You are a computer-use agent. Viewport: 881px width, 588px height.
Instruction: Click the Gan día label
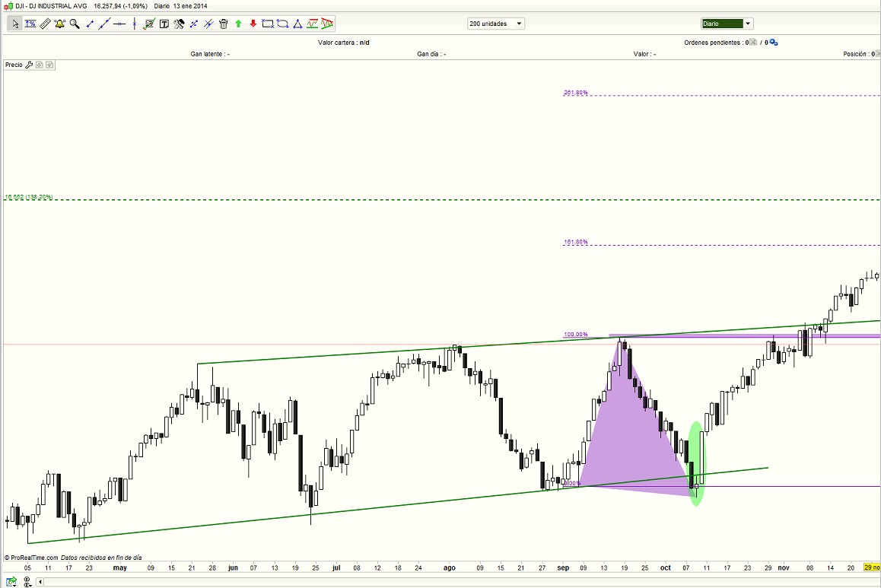coord(431,55)
